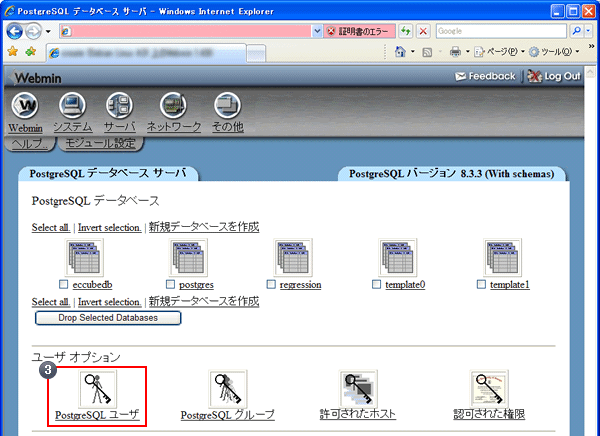Click the template0 database icon
The width and height of the screenshot is (600, 436).
pos(398,257)
